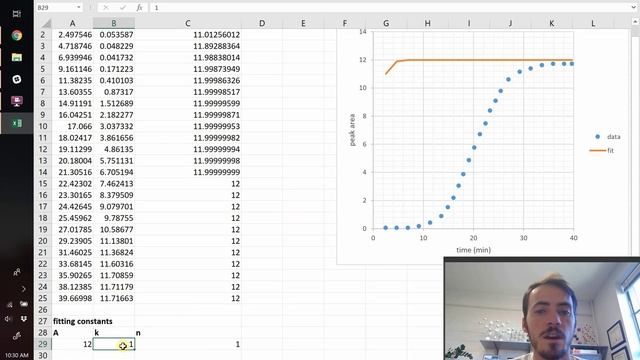Select cell C29 containing 1
Screen dimensions: 640x360
pyautogui.click(x=188, y=344)
